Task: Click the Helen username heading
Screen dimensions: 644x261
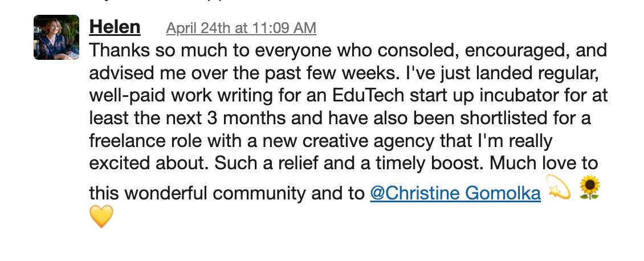Action: [x=115, y=27]
